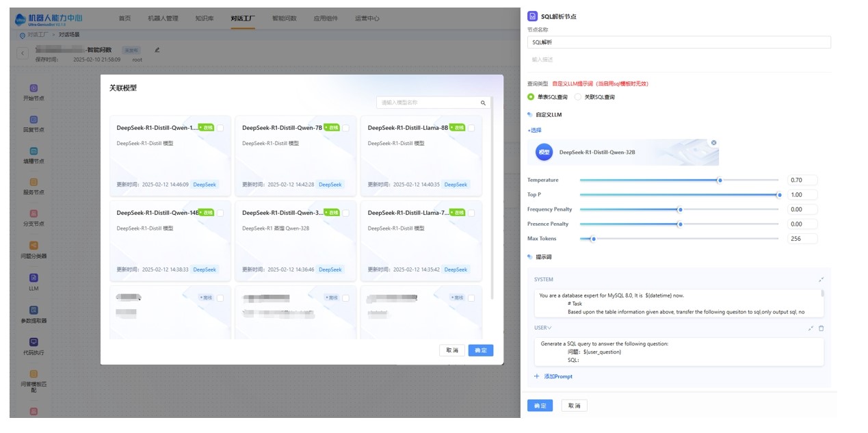Open the 知识库 tab
The height and width of the screenshot is (433, 868).
pyautogui.click(x=205, y=18)
